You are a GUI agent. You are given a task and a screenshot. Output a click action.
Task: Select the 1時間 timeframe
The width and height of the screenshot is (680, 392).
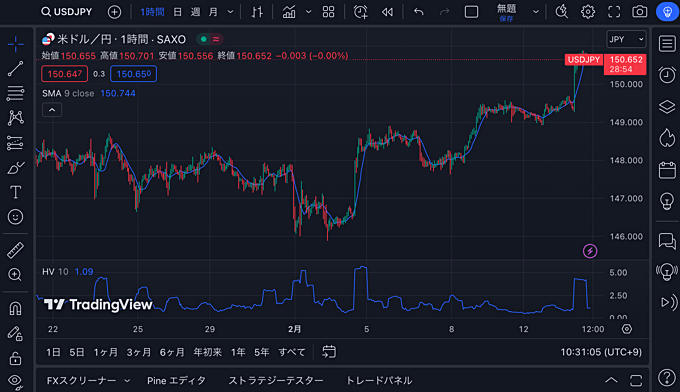pyautogui.click(x=152, y=12)
